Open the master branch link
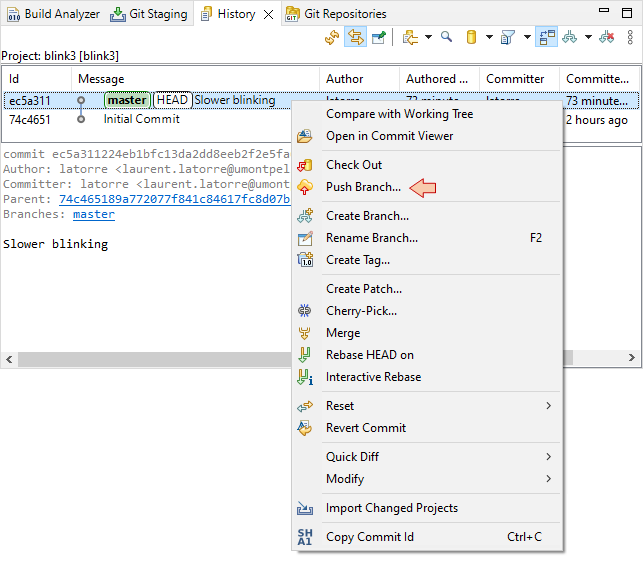 click(x=94, y=214)
